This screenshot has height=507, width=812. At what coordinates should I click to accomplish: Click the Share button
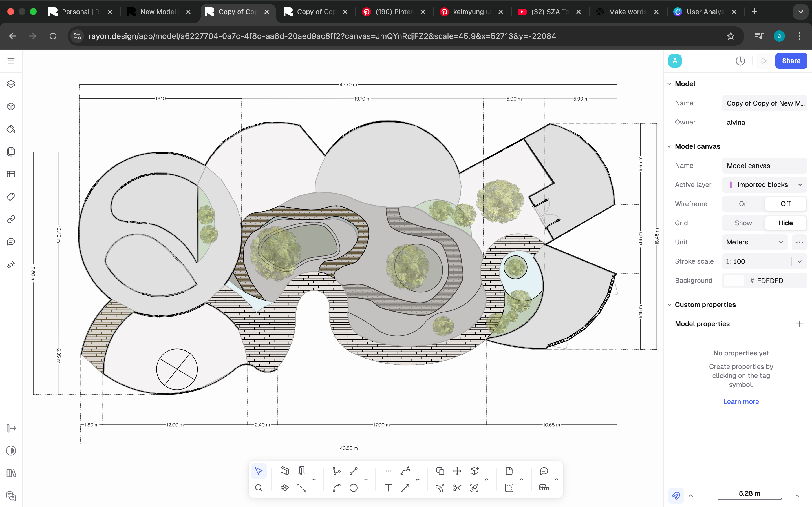click(x=791, y=61)
